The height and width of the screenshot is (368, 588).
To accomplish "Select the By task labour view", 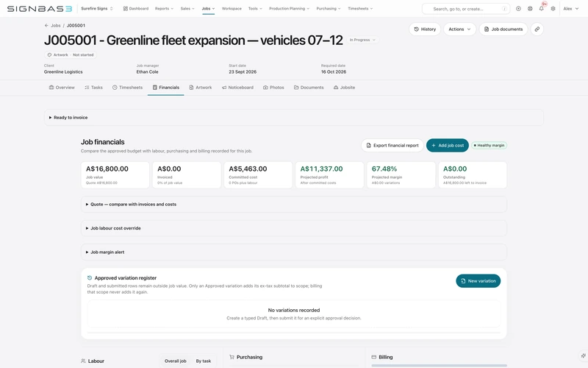I will coord(204,361).
